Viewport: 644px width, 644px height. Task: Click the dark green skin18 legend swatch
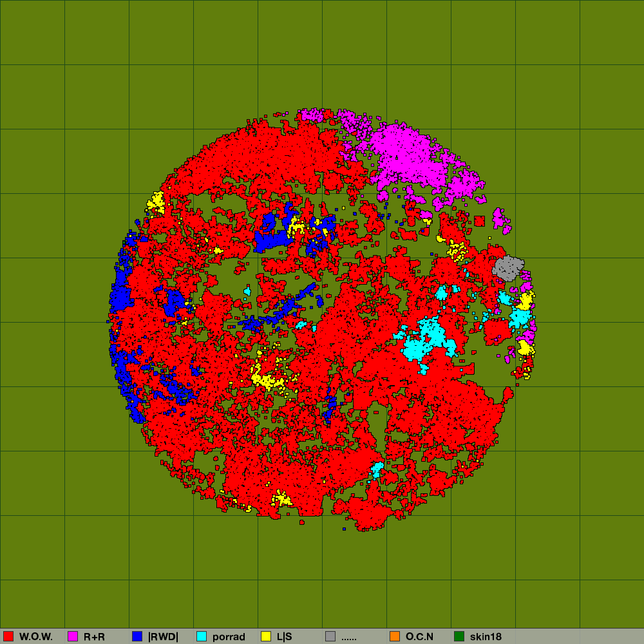[x=459, y=636]
